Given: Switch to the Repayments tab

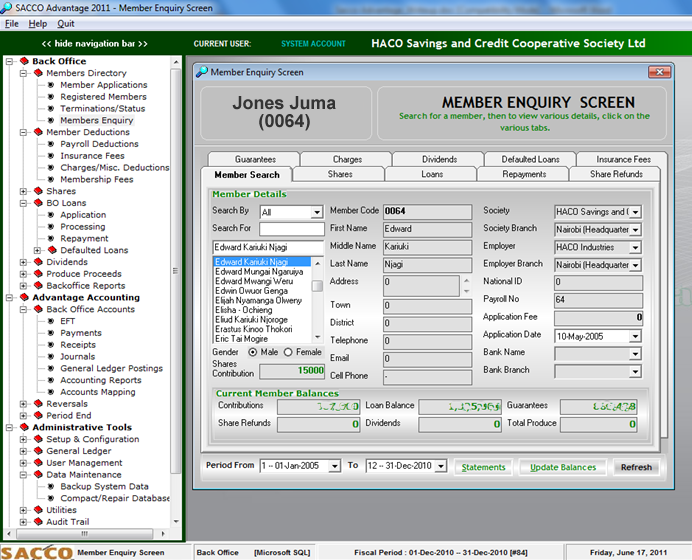Looking at the screenshot, I should tap(524, 174).
